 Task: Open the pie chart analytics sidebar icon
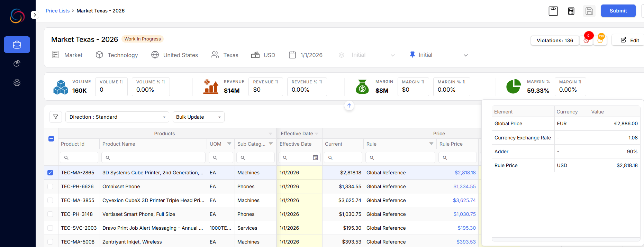point(17,63)
